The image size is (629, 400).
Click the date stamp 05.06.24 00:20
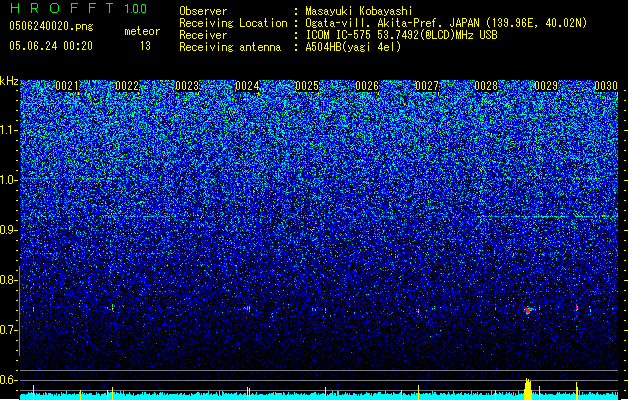tap(51, 46)
